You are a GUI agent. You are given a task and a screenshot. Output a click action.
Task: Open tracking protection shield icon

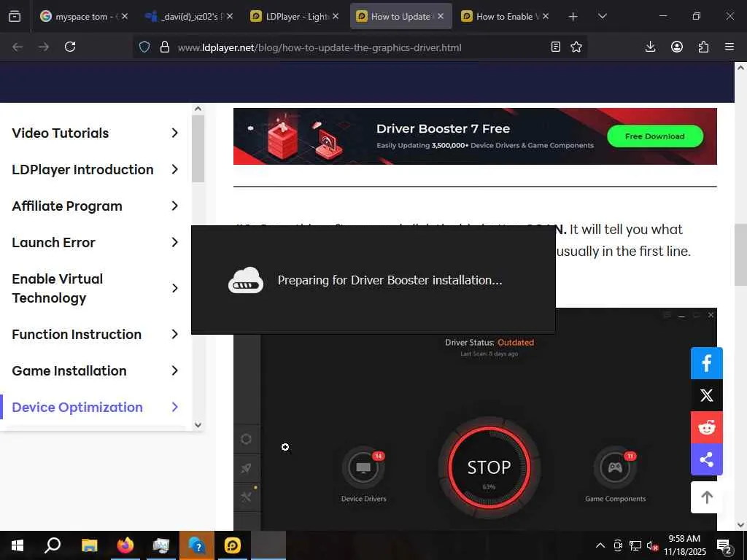point(144,47)
